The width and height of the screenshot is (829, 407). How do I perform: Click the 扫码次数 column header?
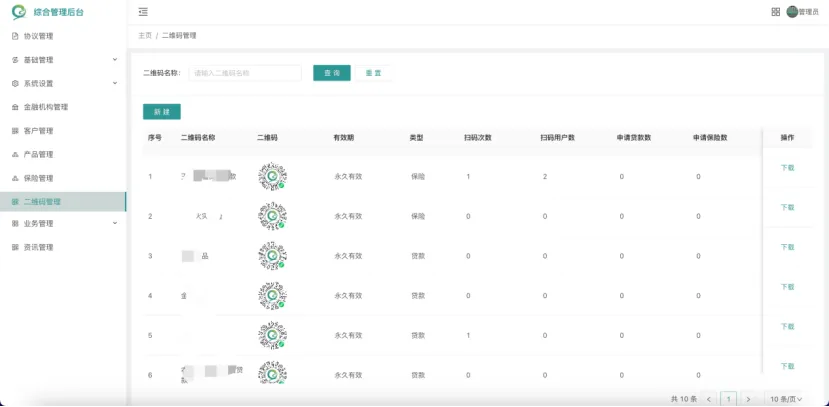pos(478,138)
